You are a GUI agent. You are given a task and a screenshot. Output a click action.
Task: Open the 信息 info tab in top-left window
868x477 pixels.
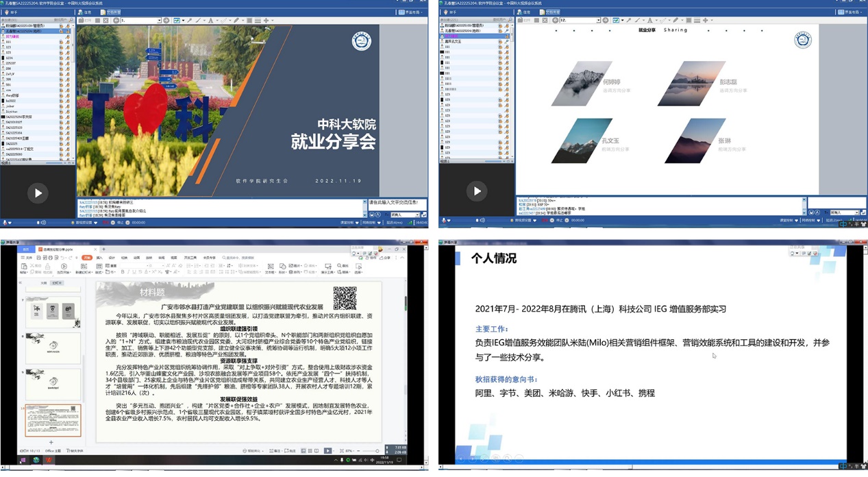86,12
